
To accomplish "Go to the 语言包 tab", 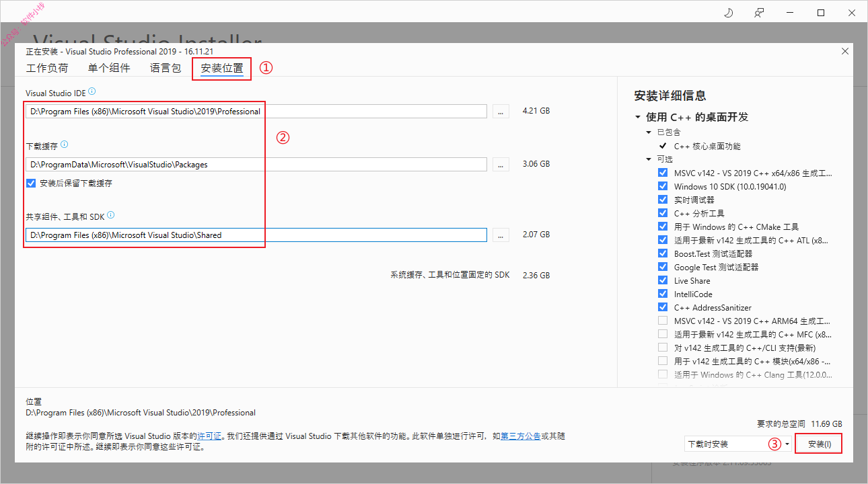I will (166, 68).
